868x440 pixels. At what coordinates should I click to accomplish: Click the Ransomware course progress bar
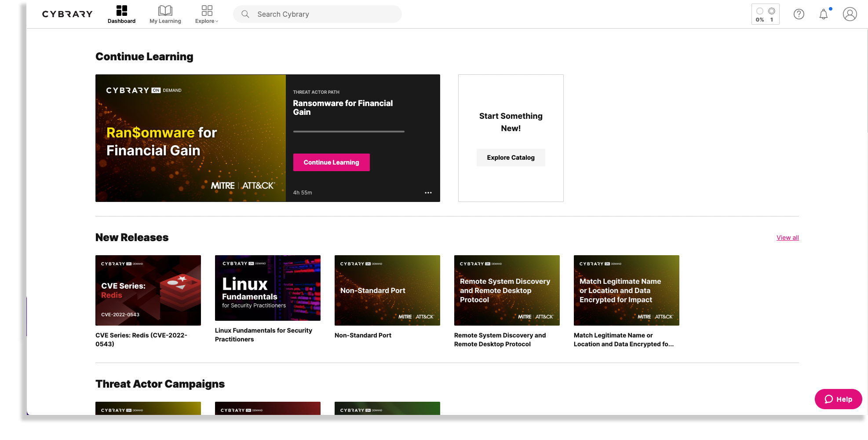pos(349,132)
